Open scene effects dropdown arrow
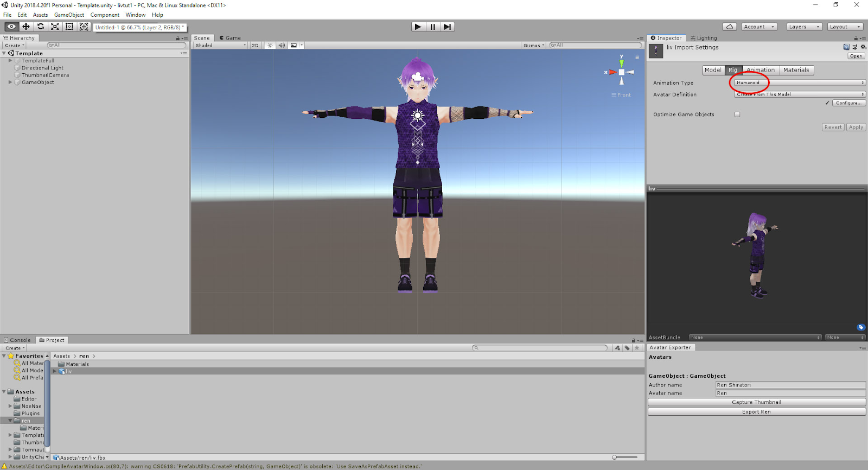Viewport: 868px width, 470px height. [302, 46]
